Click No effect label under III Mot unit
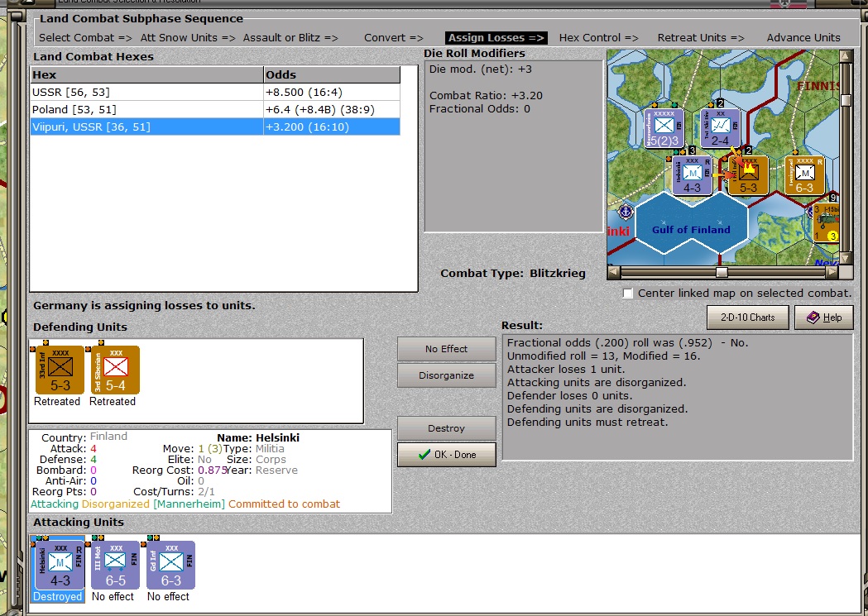 pyautogui.click(x=113, y=597)
